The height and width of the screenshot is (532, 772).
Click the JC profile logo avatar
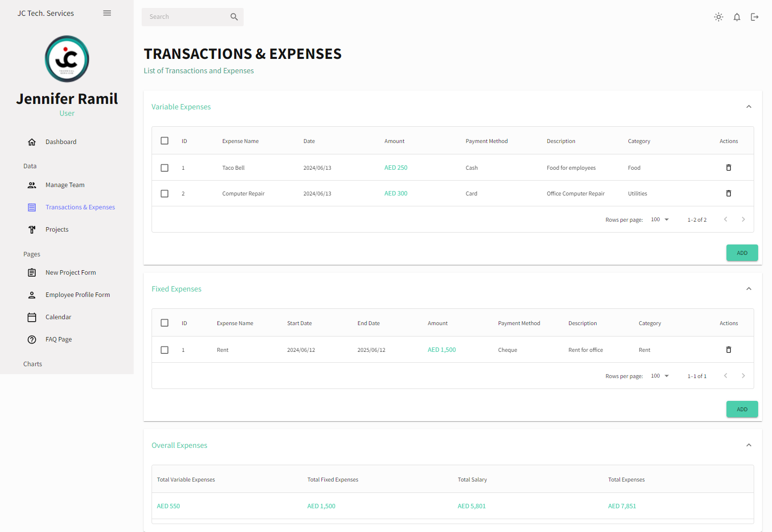[x=67, y=59]
